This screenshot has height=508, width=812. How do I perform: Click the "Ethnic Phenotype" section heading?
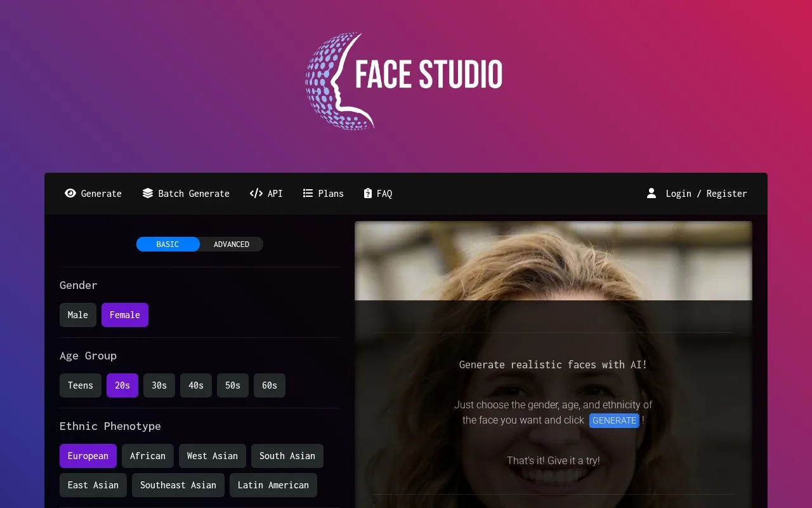tap(110, 426)
